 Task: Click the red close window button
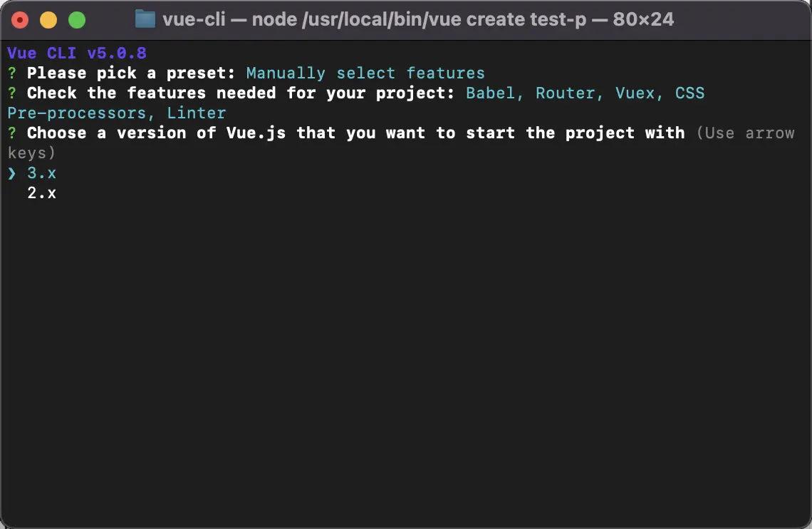tap(20, 20)
